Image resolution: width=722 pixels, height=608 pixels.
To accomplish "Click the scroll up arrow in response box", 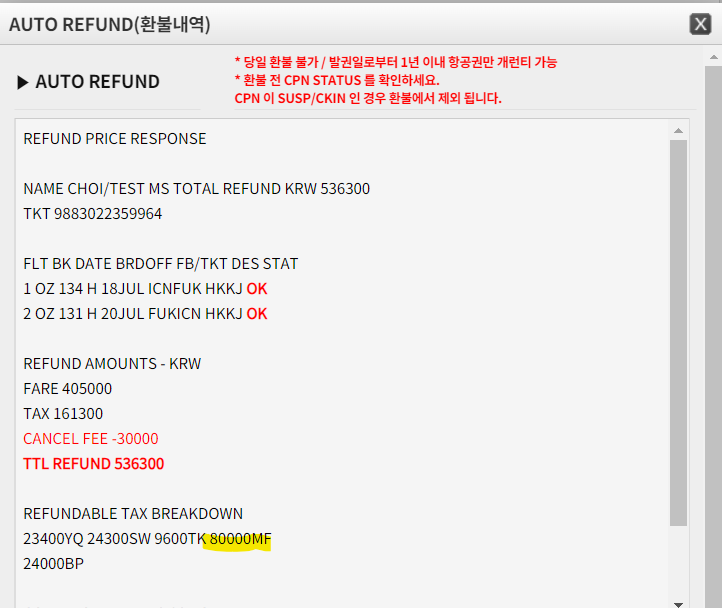I will coord(680,130).
